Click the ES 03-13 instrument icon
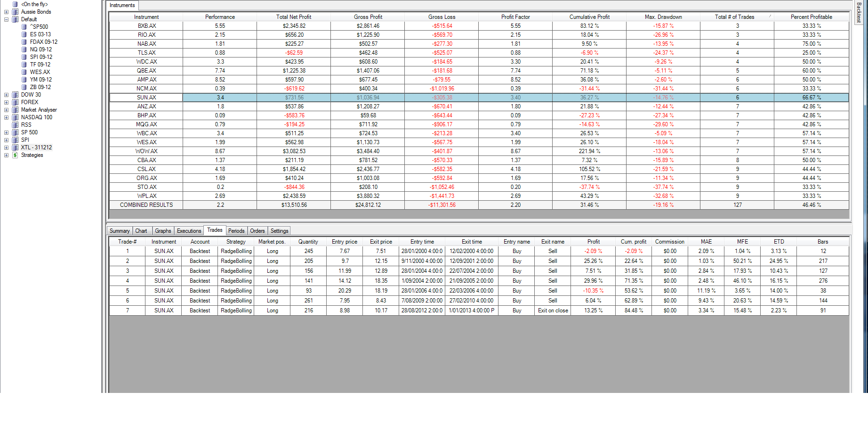This screenshot has height=441, width=868. (x=24, y=34)
